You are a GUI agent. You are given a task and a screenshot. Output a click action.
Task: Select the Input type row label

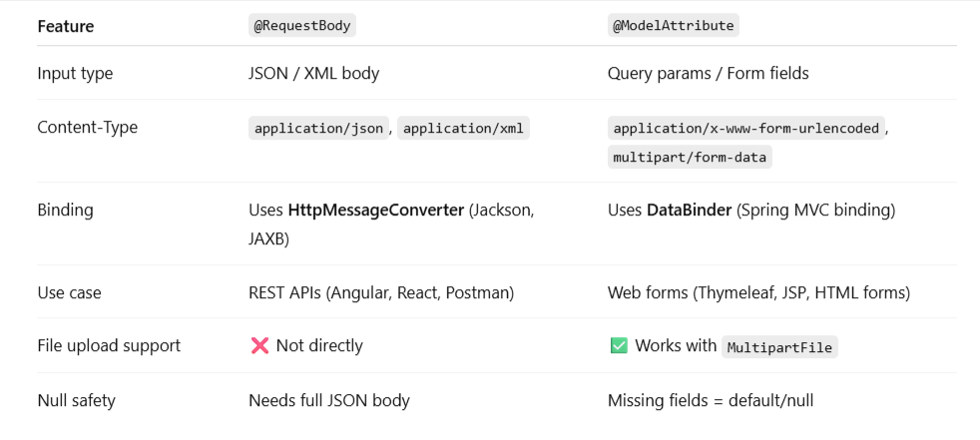[75, 74]
